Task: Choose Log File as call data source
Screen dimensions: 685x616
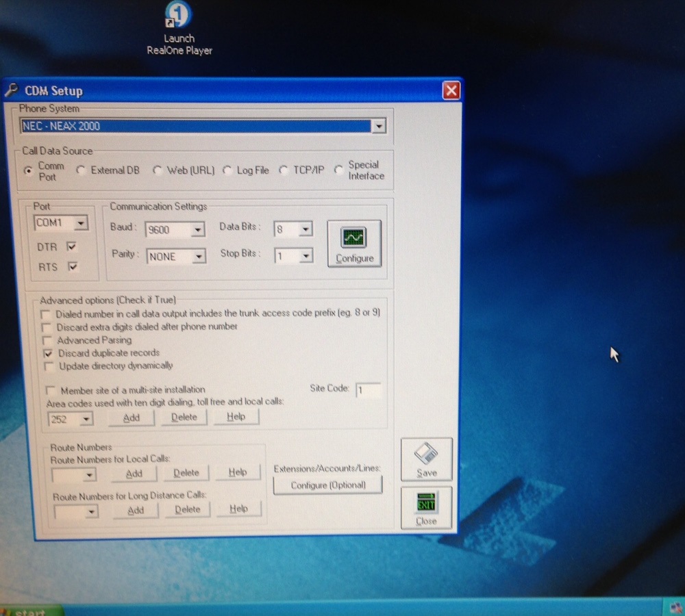Action: pyautogui.click(x=227, y=170)
